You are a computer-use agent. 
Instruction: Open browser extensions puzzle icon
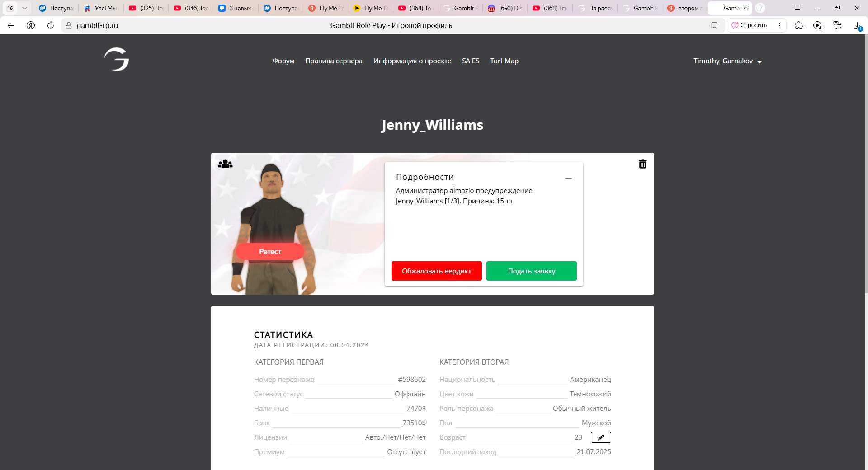click(x=799, y=25)
